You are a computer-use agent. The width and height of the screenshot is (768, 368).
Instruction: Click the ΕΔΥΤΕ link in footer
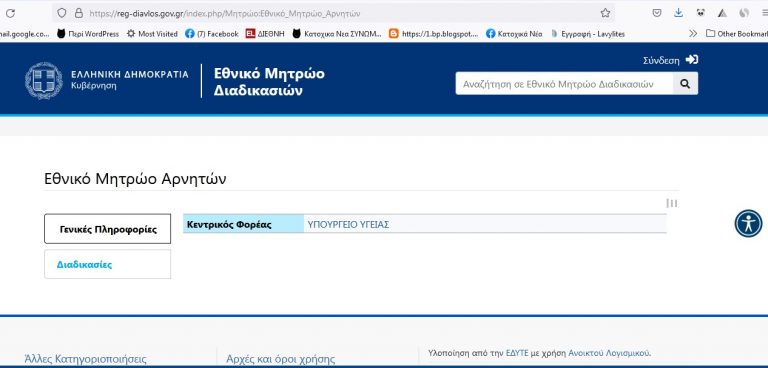(x=517, y=353)
